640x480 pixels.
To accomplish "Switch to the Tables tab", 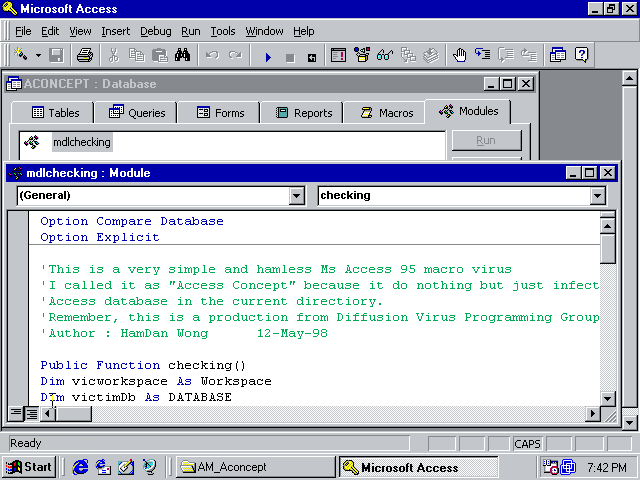I will point(53,113).
